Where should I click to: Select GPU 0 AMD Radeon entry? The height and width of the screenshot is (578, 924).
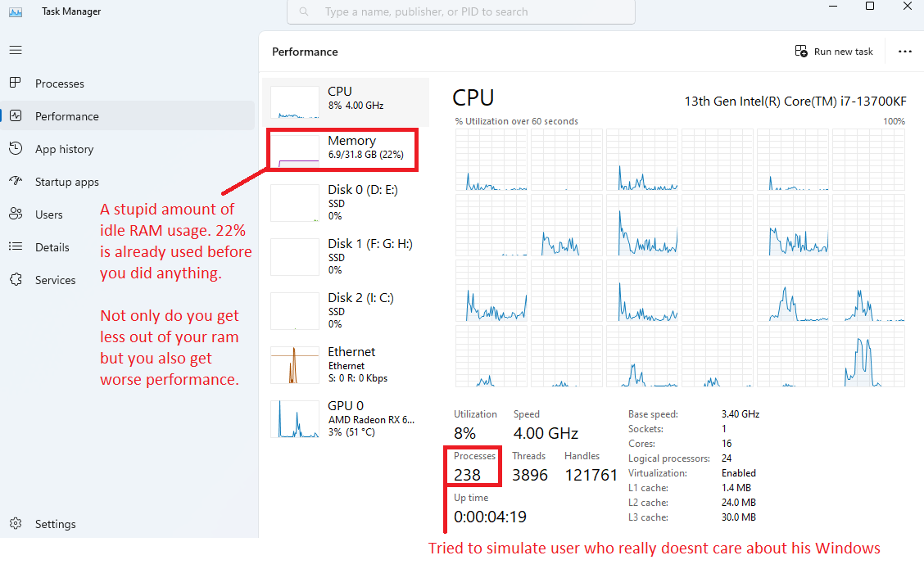coord(344,418)
